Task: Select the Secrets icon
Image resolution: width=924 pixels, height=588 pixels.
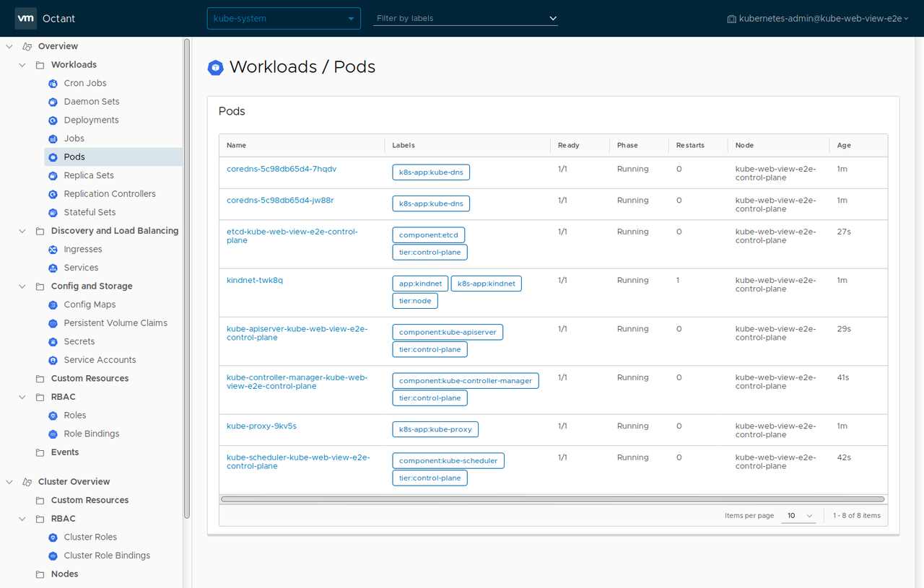Action: pyautogui.click(x=52, y=341)
